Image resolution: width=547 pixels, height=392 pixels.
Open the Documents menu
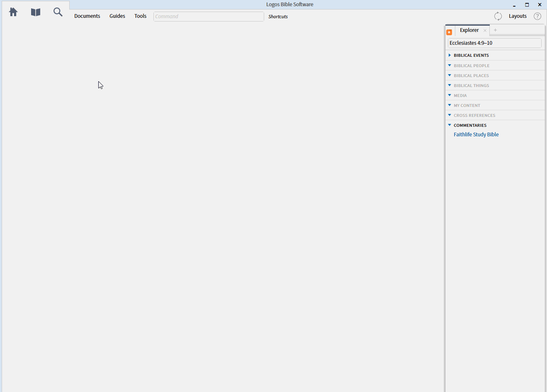click(87, 16)
